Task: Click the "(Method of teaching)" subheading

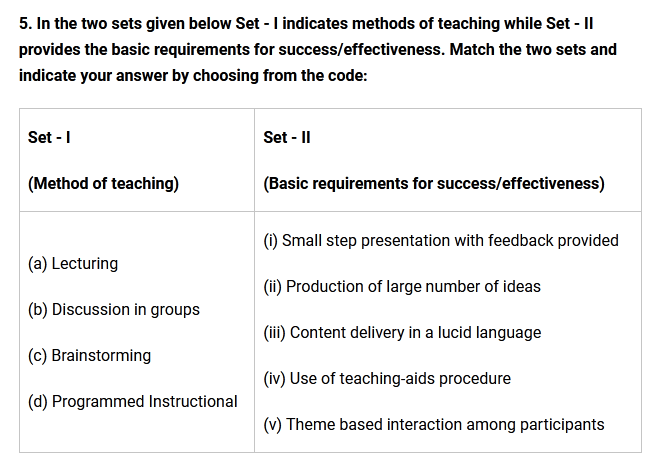Action: pyautogui.click(x=103, y=183)
